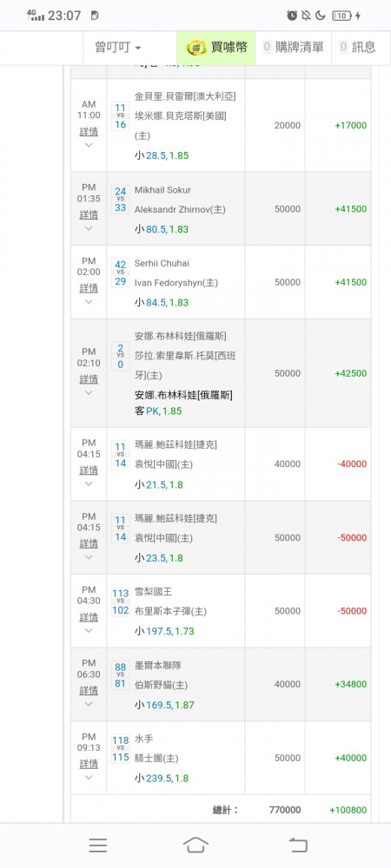The width and height of the screenshot is (391, 868).
Task: Open the 購牌清單 tab
Action: tap(293, 48)
